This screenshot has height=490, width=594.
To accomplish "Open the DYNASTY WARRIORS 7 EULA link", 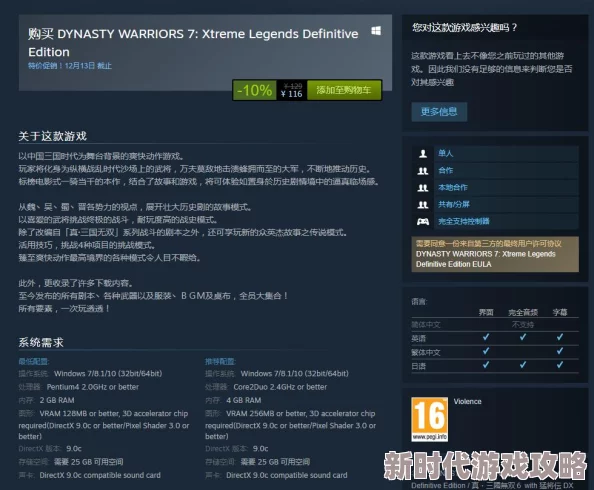I will pyautogui.click(x=485, y=259).
